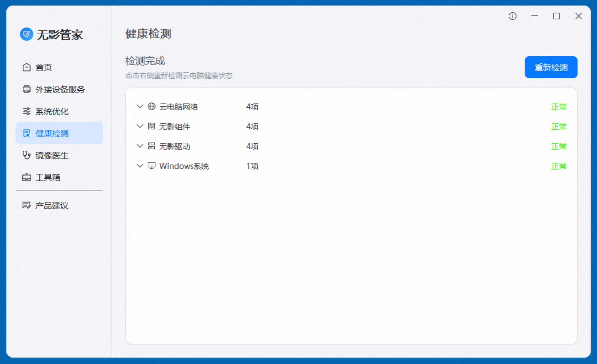597x364 pixels.
Task: Expand the 云电脑网络 check results
Action: coord(140,107)
